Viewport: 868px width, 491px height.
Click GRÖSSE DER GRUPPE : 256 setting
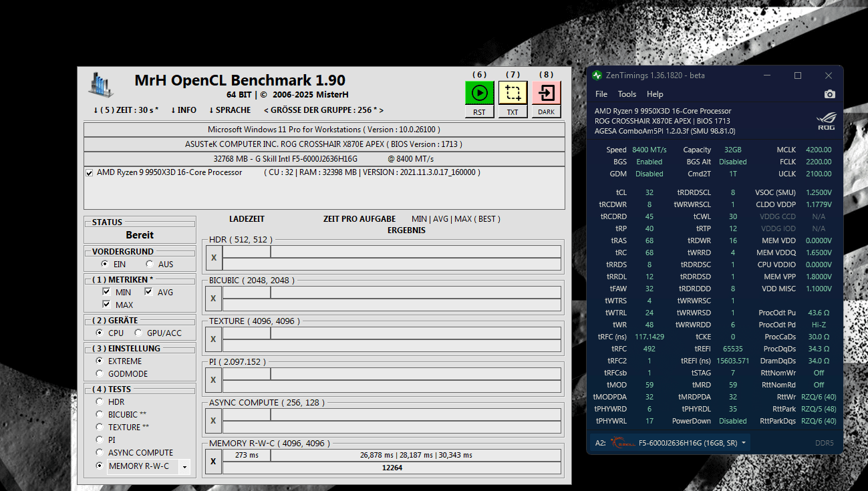324,110
